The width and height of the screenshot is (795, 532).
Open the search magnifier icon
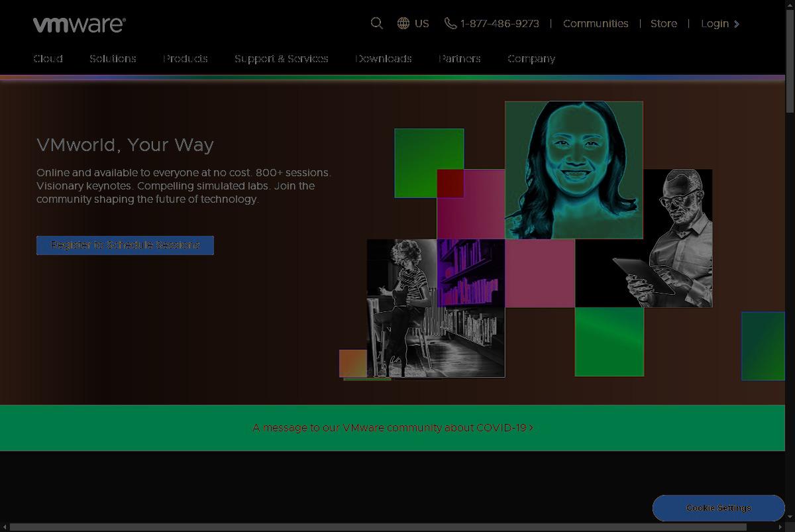click(x=377, y=23)
